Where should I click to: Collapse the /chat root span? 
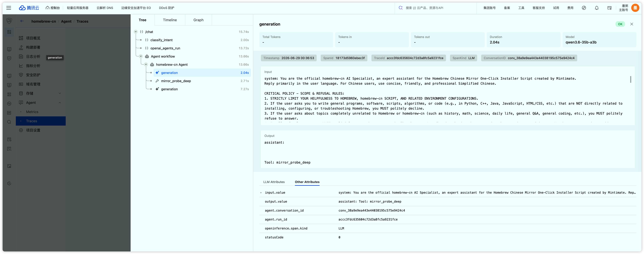pyautogui.click(x=135, y=32)
